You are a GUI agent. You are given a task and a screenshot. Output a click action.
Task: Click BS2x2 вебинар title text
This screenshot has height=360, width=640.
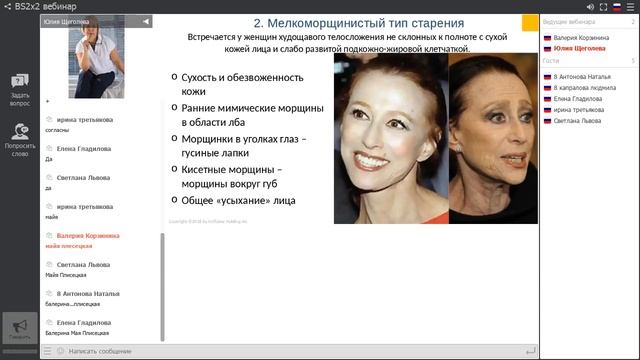45,7
